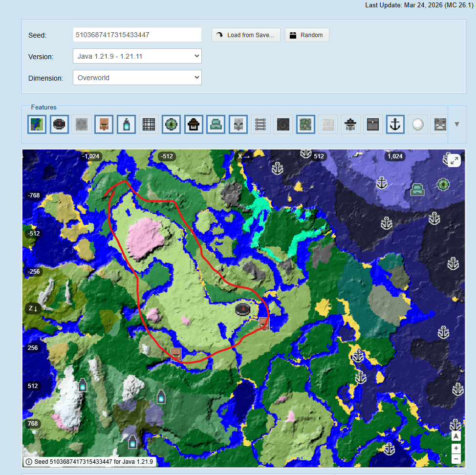Screen dimensions: 476x475
Task: Click the Load from Save button
Action: [x=246, y=35]
